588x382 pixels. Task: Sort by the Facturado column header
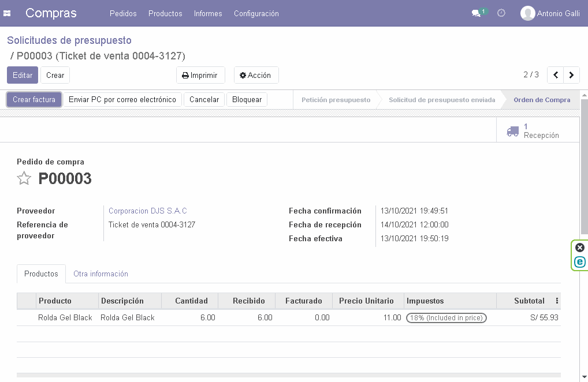pyautogui.click(x=304, y=301)
